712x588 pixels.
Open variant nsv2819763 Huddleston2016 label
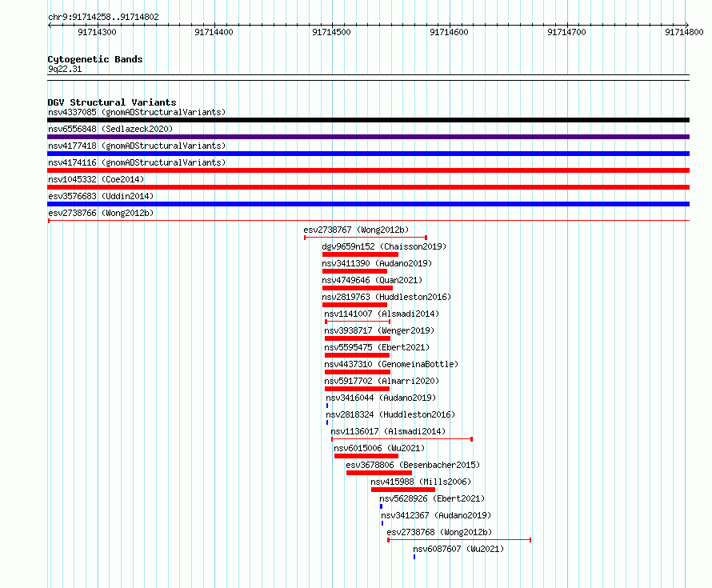click(x=386, y=297)
